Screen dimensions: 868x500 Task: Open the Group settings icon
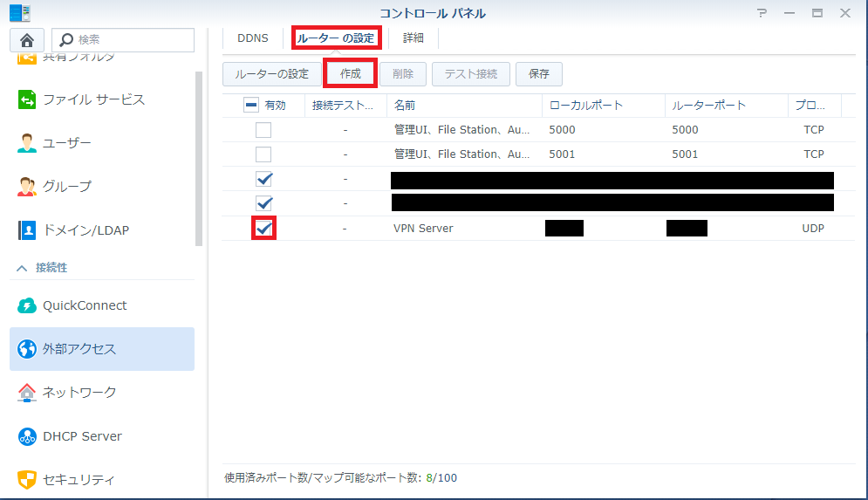coord(26,187)
